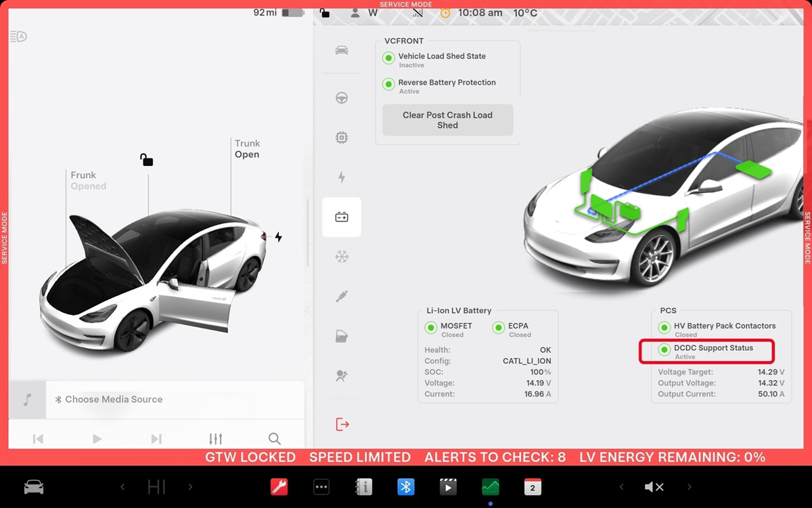Open the more apps three-dot menu

pyautogui.click(x=321, y=487)
